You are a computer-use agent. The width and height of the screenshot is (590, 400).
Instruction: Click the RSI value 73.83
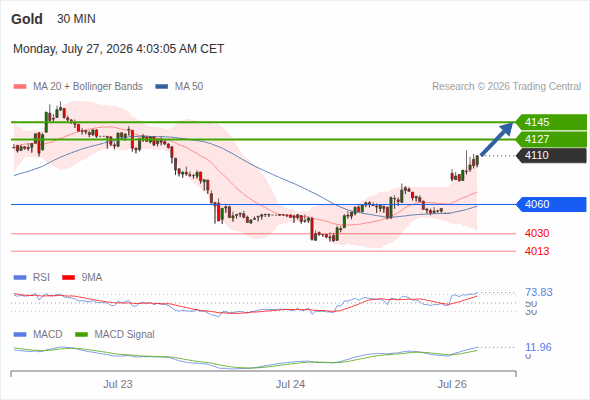pyautogui.click(x=539, y=292)
